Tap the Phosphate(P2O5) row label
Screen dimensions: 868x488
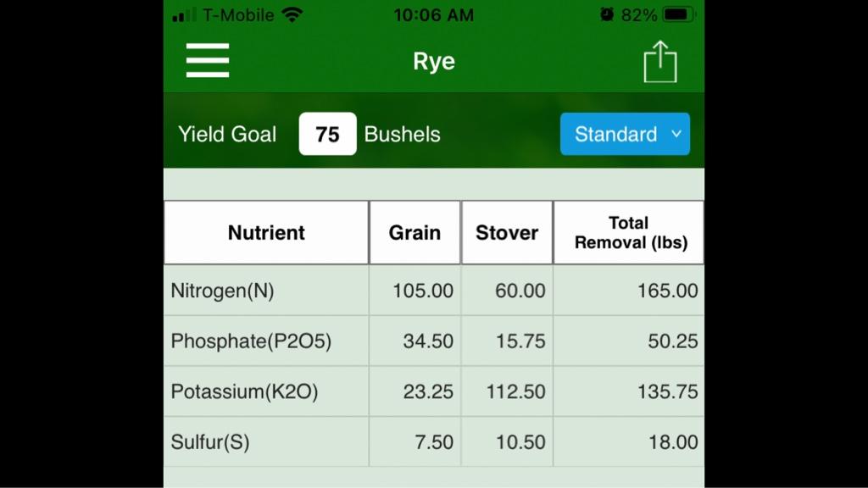click(x=251, y=341)
